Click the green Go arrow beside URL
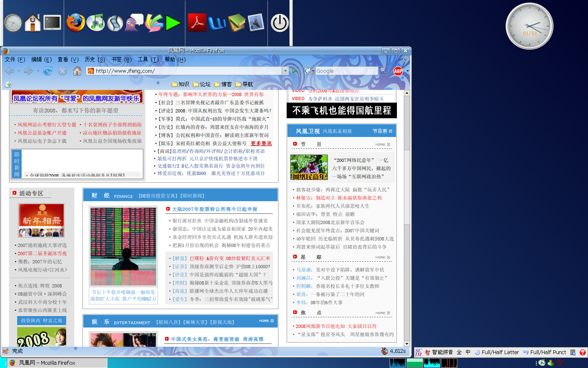Screen dimensions: 588x368 [x=294, y=71]
